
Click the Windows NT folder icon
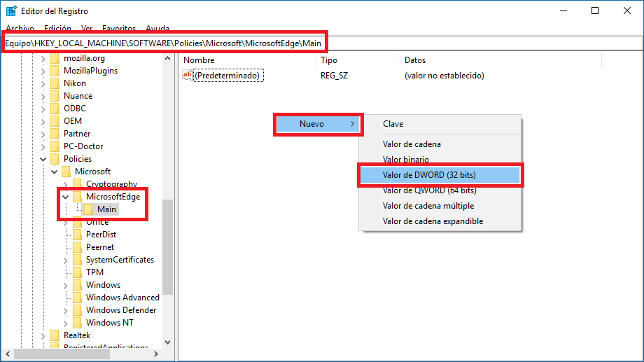coord(77,323)
